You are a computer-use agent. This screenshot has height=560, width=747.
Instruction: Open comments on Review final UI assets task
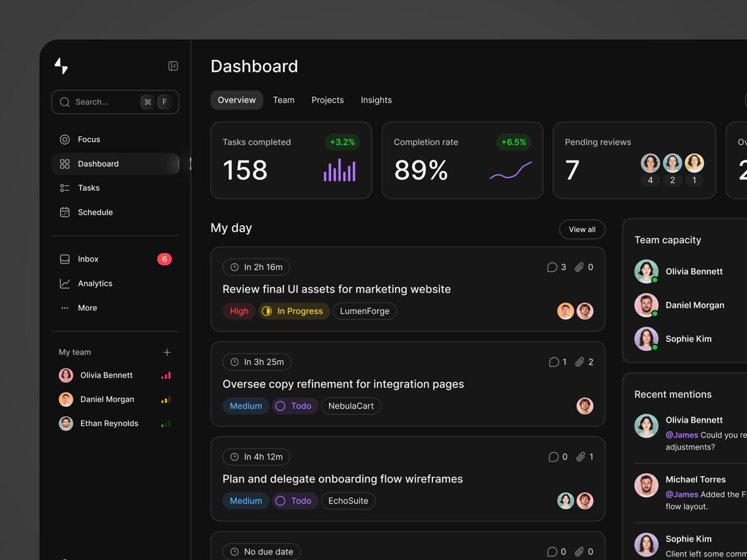(x=556, y=267)
